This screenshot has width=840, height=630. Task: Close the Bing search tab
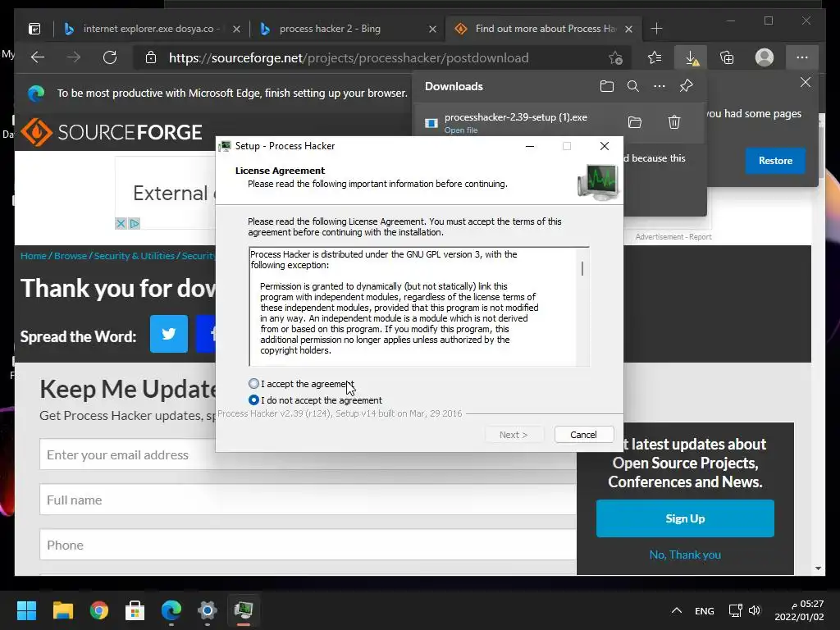coord(432,29)
